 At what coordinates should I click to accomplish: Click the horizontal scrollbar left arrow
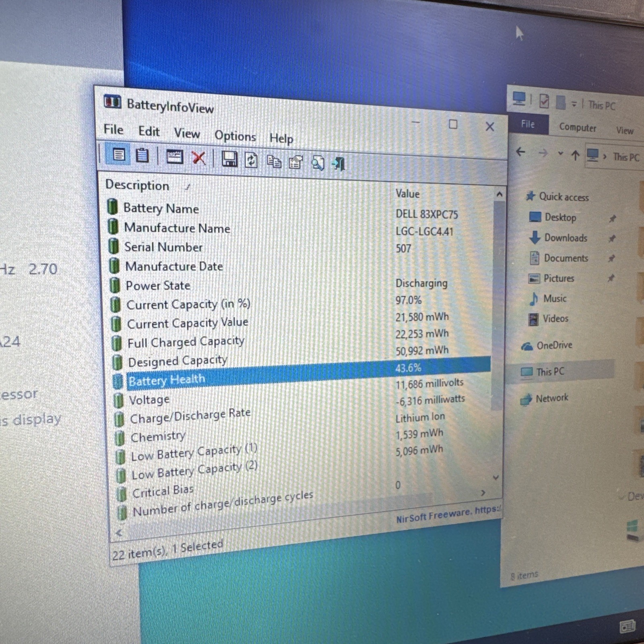coord(119,533)
